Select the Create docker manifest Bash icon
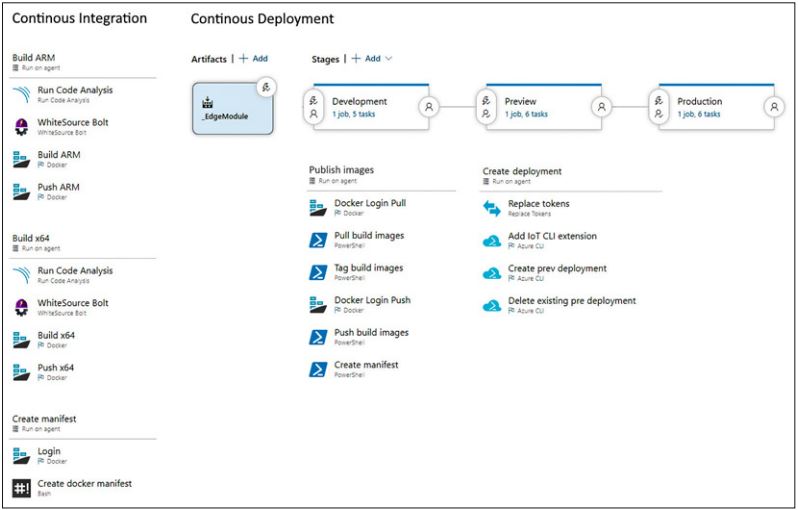 pyautogui.click(x=22, y=488)
